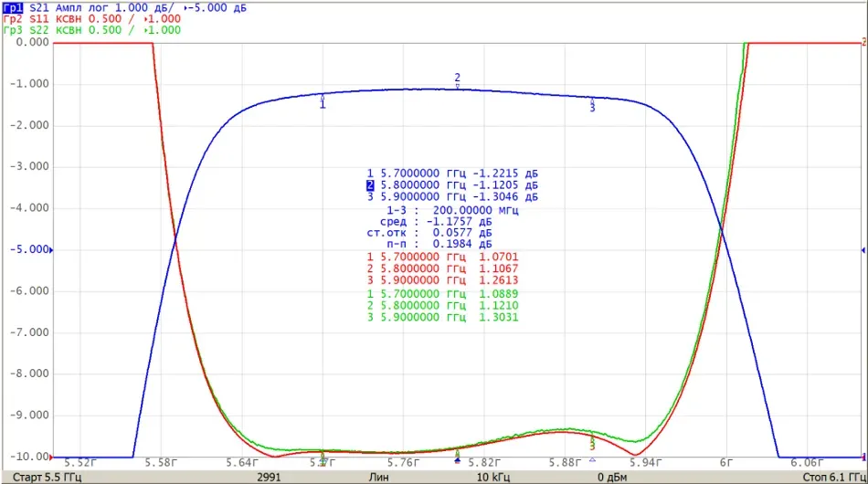Click the 0 дБм power level in the status bar

click(612, 478)
